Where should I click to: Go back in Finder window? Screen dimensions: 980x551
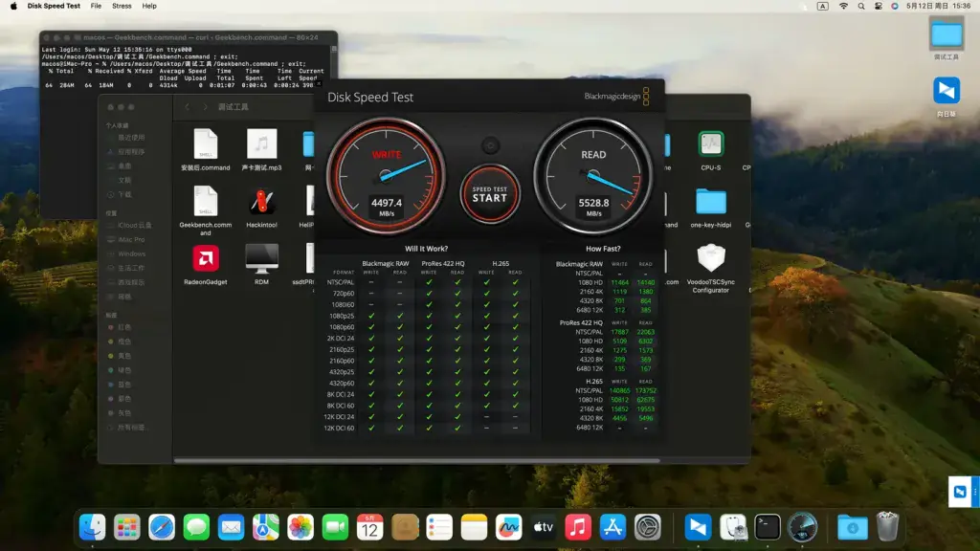point(187,107)
